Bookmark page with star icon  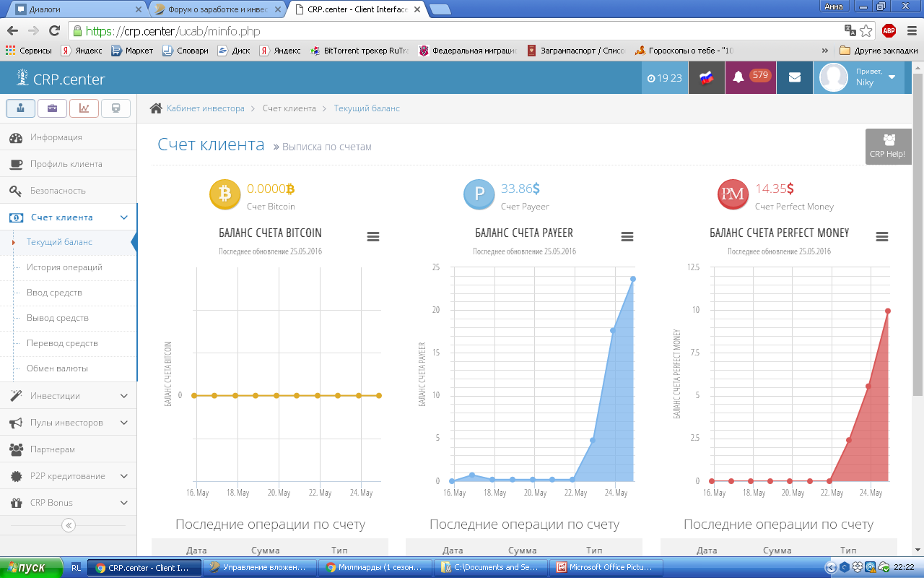(866, 31)
